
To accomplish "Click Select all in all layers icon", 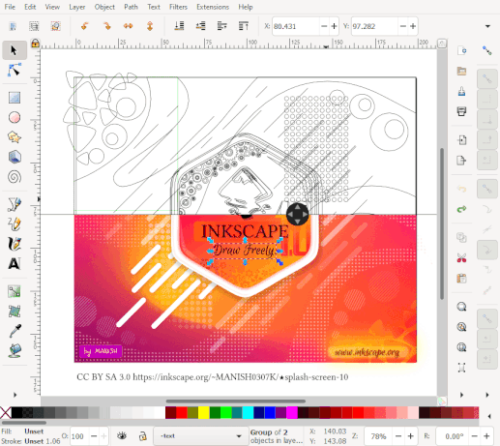I will pyautogui.click(x=34, y=26).
